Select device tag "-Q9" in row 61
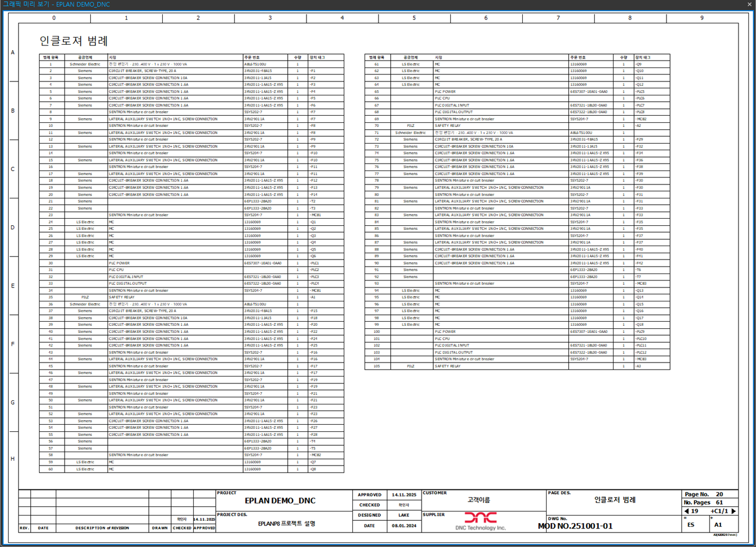Screen dimensions: 756x547 click(x=639, y=64)
